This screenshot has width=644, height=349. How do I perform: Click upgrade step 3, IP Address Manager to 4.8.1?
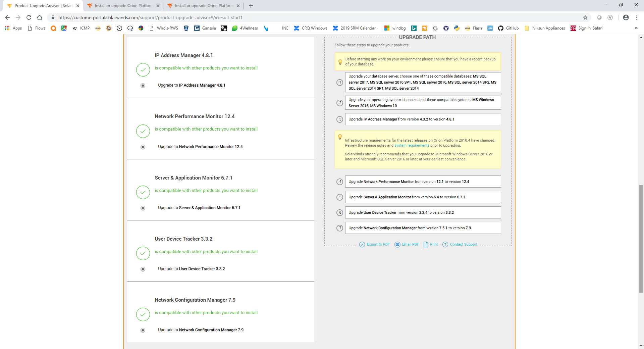click(423, 119)
